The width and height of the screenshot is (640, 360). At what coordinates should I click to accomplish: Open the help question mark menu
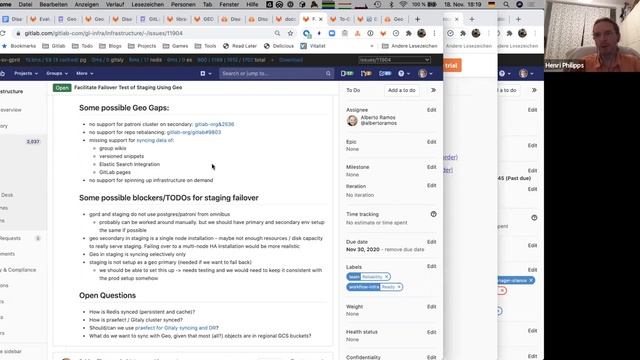point(403,73)
